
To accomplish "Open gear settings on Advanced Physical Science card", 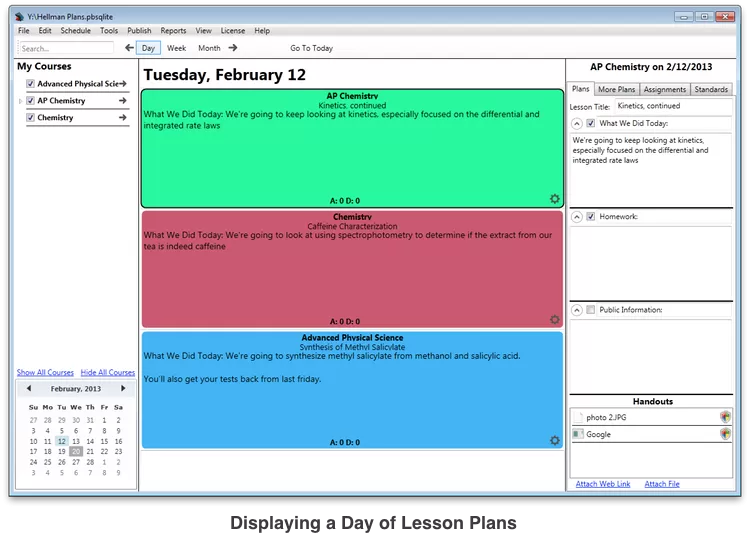I will click(x=554, y=441).
